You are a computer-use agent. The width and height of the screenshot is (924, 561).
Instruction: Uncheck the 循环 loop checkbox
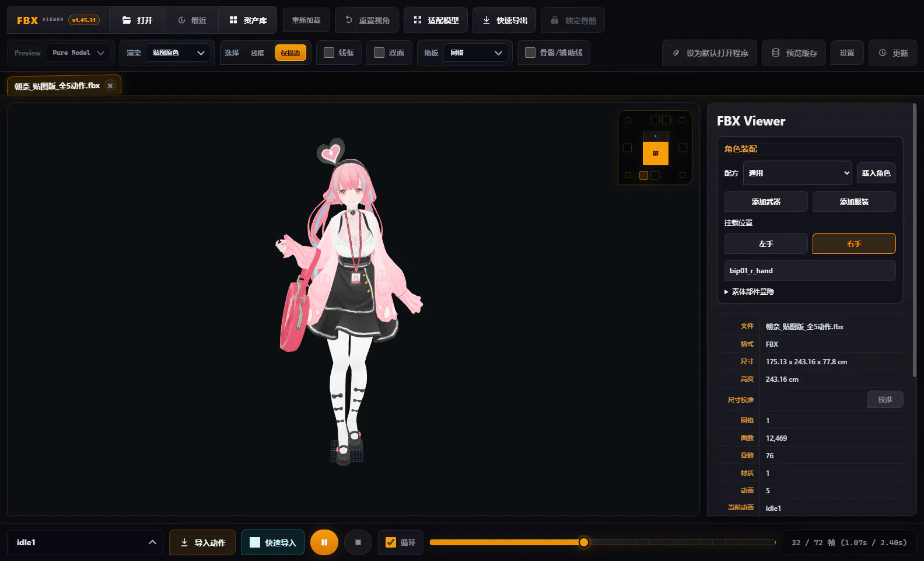tap(391, 542)
